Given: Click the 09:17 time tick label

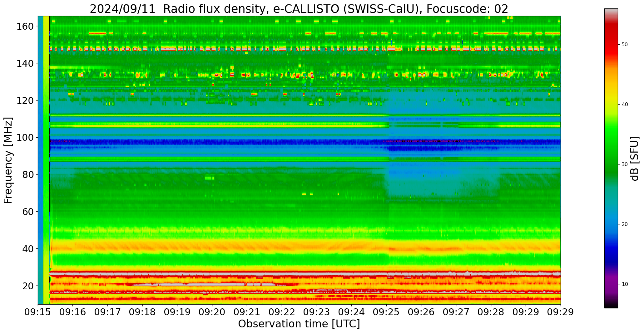Looking at the screenshot, I should 108,312.
